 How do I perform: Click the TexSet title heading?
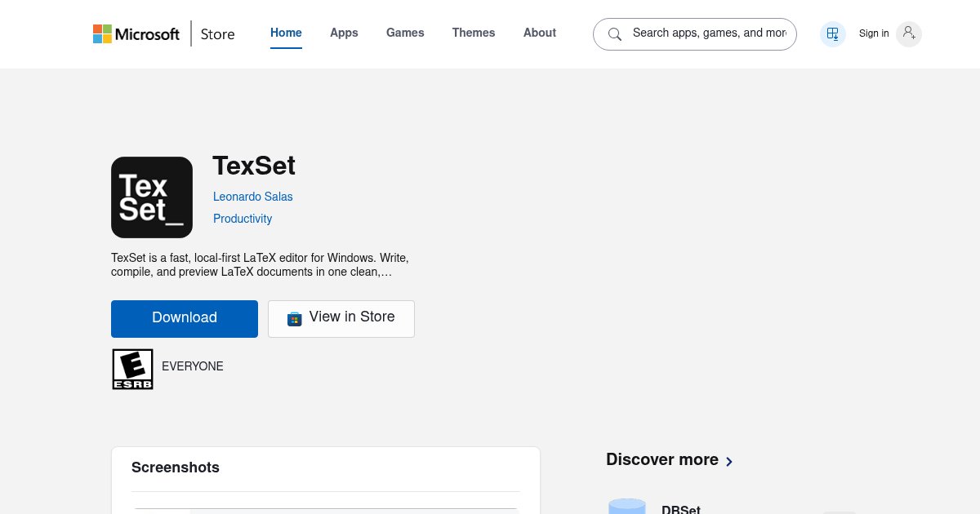[x=254, y=166]
